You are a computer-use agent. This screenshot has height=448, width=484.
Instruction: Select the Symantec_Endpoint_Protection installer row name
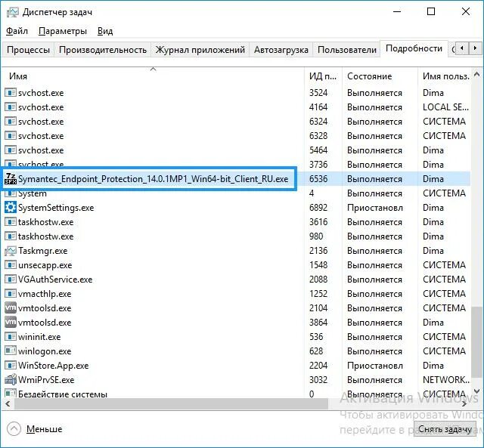153,179
